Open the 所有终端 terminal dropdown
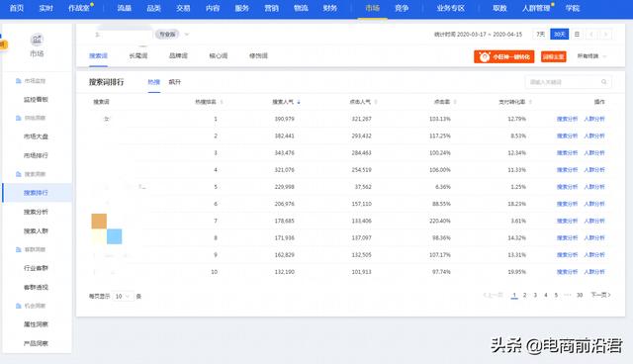Viewport: 633px width, 364px height. pos(591,56)
